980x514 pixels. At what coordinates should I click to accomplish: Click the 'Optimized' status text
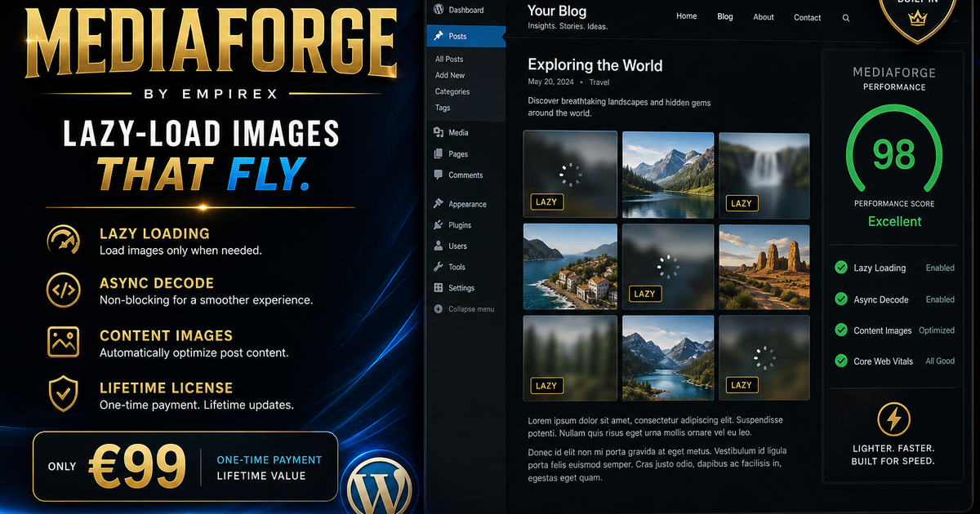pyautogui.click(x=937, y=330)
